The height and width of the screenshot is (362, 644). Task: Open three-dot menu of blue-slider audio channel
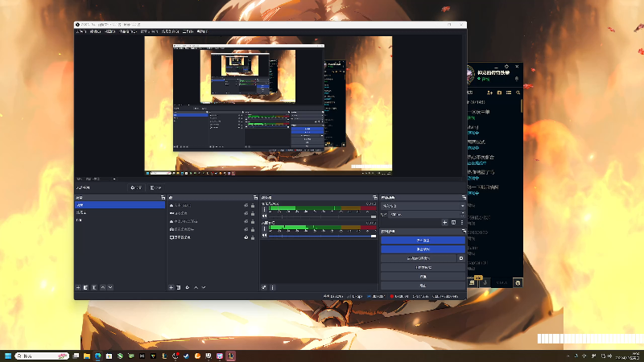[264, 228]
